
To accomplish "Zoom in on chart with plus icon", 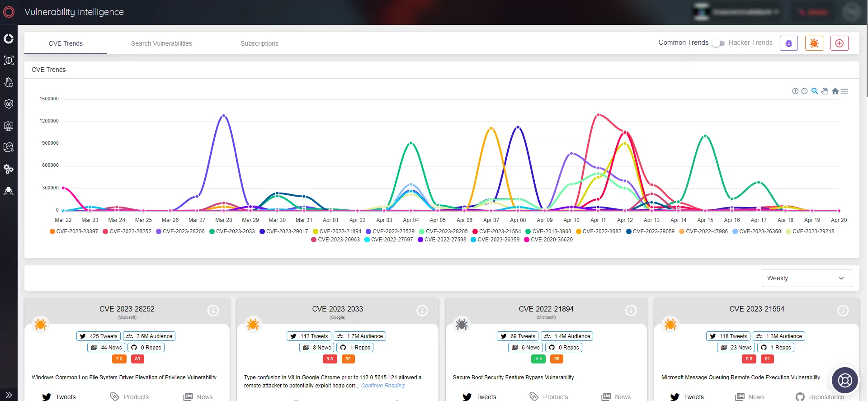I will [x=795, y=91].
